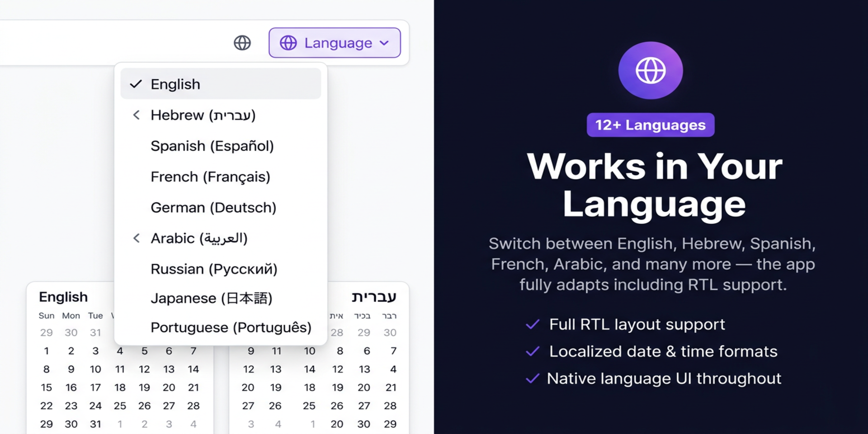Click Native language UI throughout text

[664, 378]
